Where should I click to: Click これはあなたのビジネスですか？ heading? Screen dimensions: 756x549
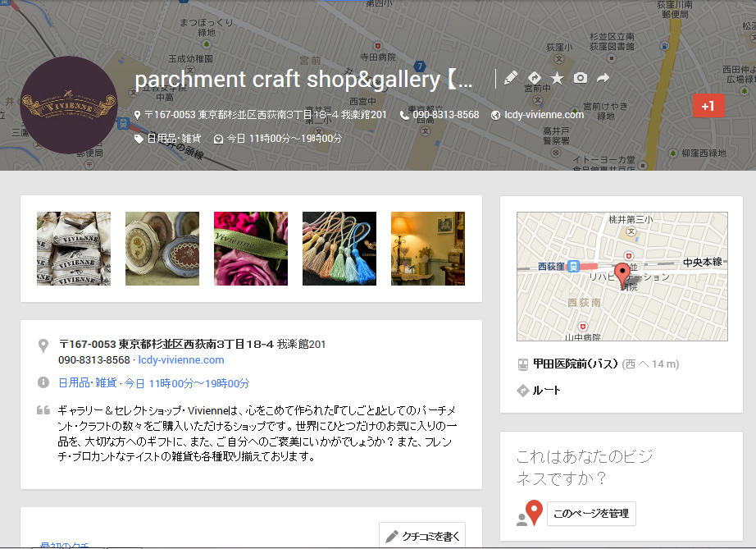(585, 467)
